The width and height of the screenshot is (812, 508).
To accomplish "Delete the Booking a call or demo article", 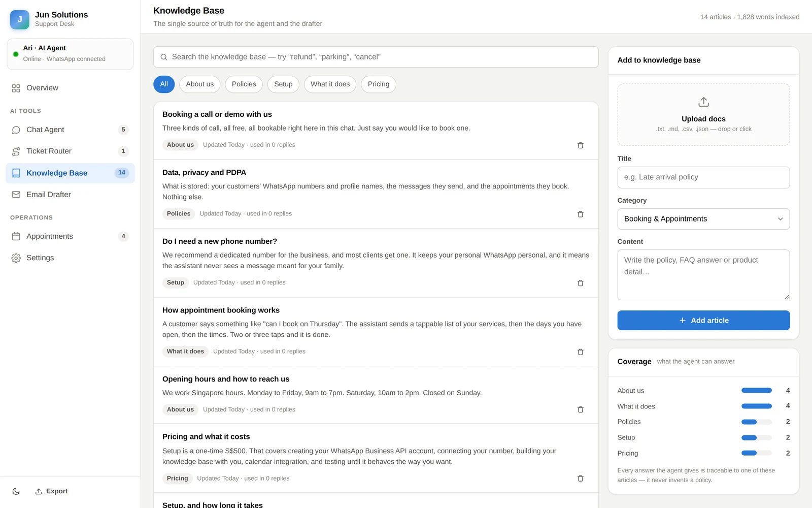I will point(580,145).
